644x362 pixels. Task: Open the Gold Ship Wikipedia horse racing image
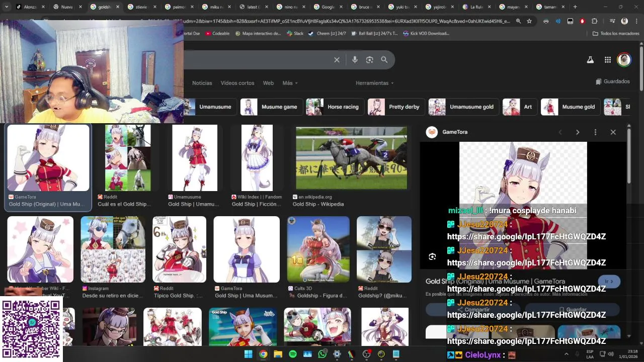351,158
